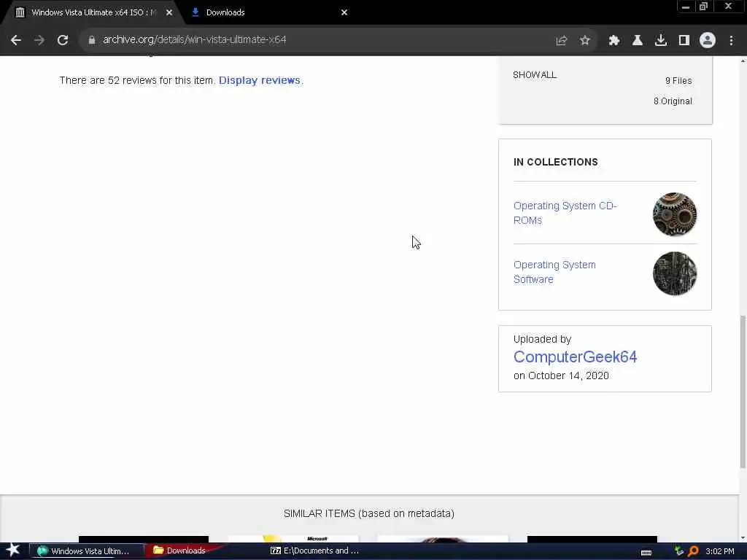Bookmark this page with the star
Screen dimensions: 747x560
click(585, 41)
